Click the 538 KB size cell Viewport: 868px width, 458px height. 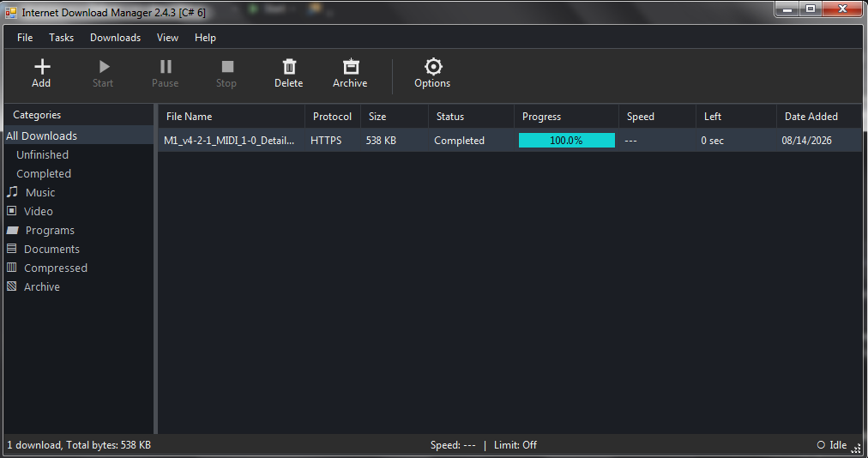381,141
